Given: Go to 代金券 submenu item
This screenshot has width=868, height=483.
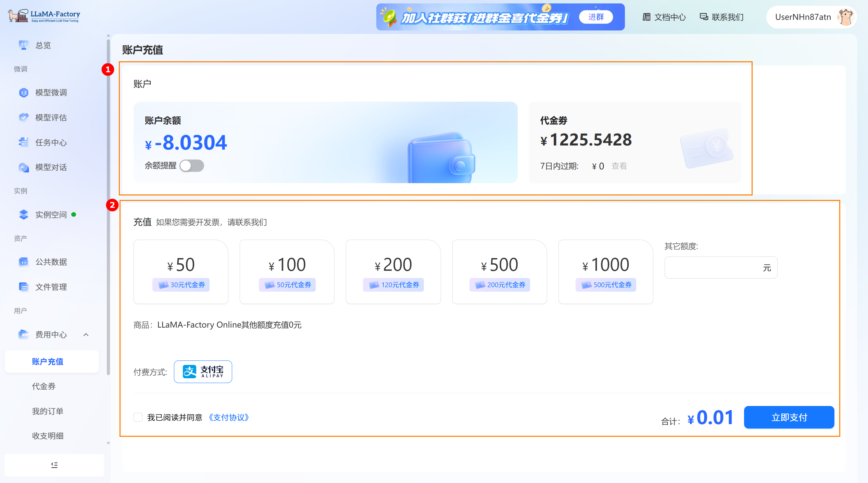Looking at the screenshot, I should pos(43,386).
